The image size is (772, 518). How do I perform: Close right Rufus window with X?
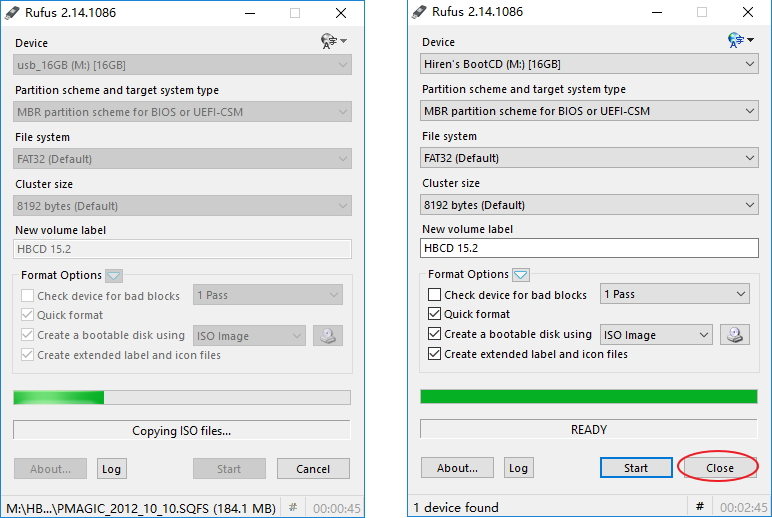747,12
